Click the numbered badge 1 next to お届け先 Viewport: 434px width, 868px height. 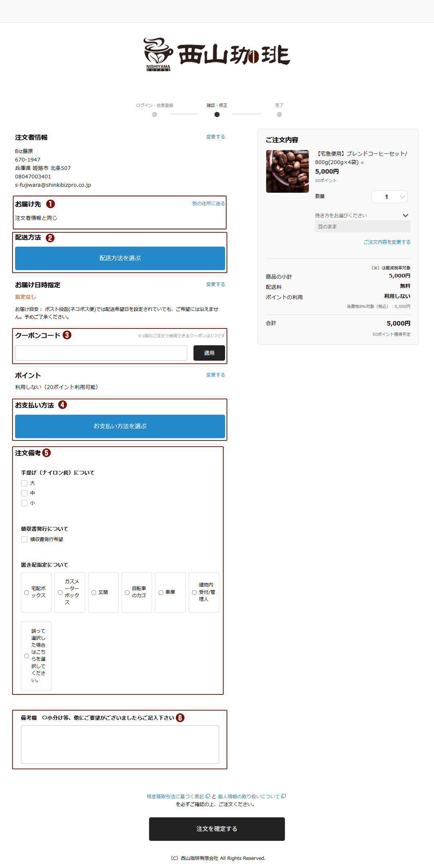[50, 204]
